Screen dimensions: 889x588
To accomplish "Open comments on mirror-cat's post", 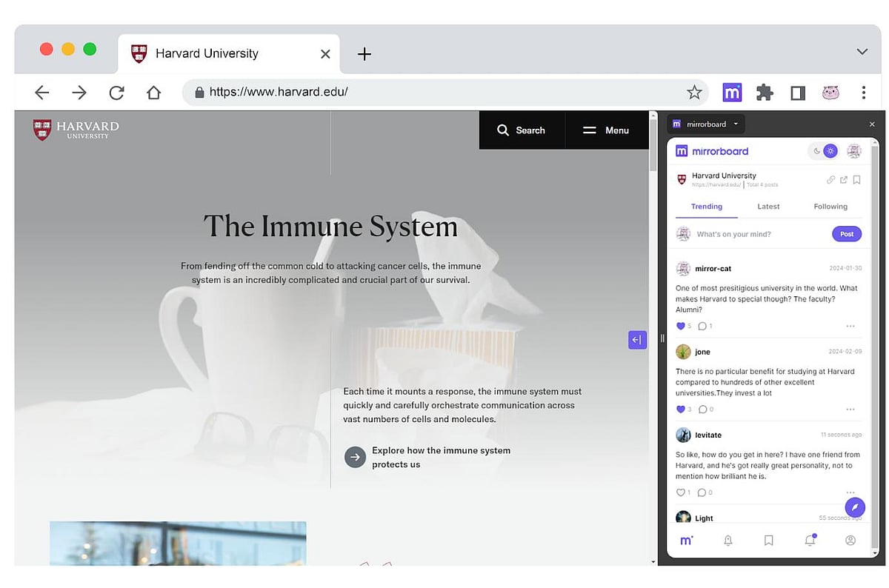I will coord(702,326).
